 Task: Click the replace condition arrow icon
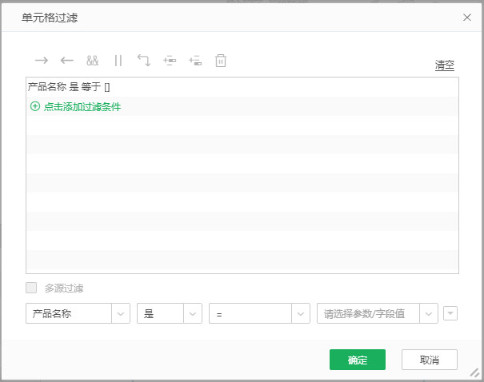coord(144,60)
